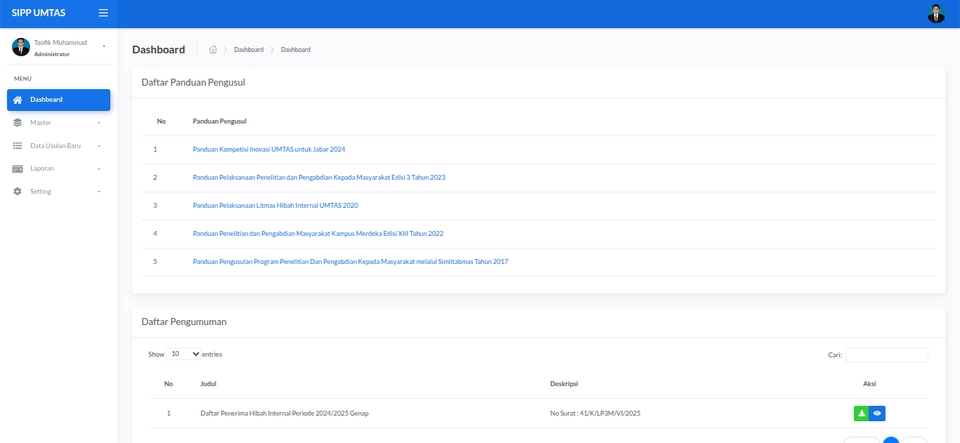
Task: Click the Laporan icon in sidebar
Action: click(17, 169)
